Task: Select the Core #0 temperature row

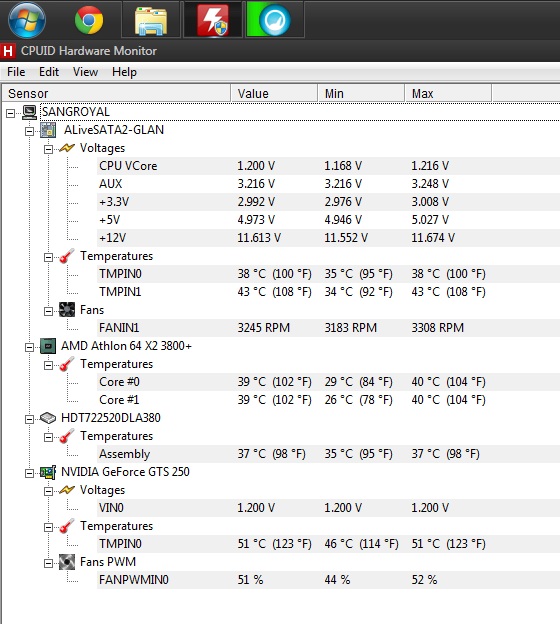Action: click(328, 382)
